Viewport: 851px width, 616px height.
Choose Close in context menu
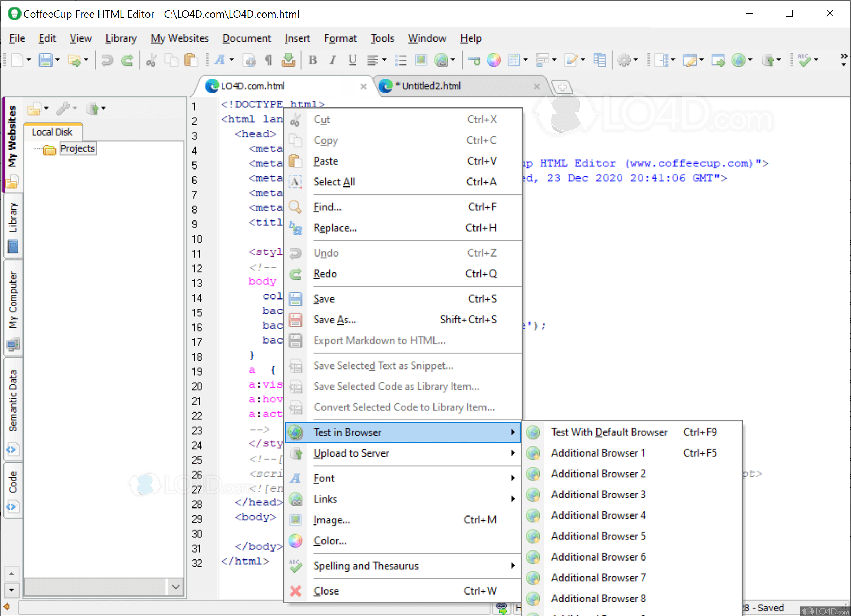click(x=403, y=591)
